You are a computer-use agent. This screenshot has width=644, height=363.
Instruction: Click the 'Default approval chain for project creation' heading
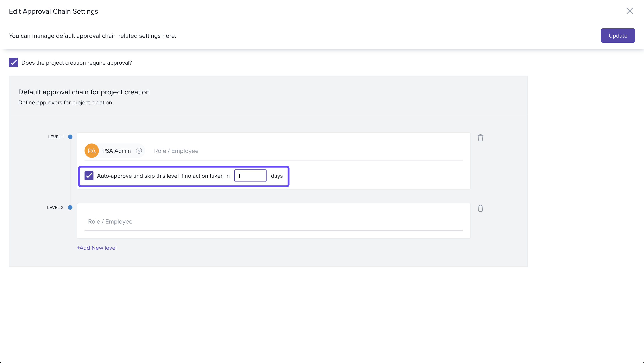coord(84,92)
